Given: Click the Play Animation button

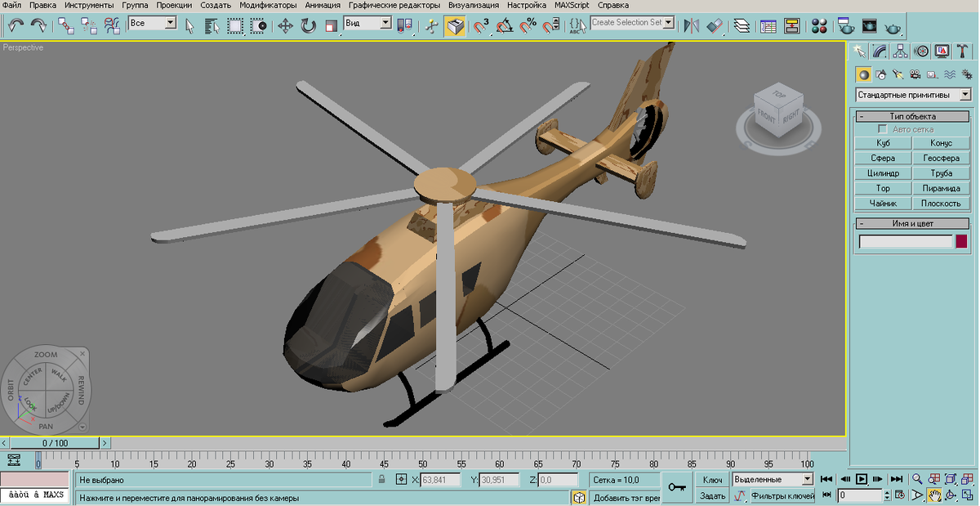Looking at the screenshot, I should 861,479.
